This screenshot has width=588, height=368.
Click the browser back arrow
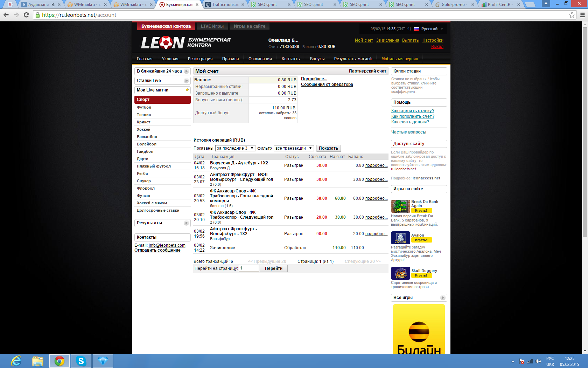(6, 15)
